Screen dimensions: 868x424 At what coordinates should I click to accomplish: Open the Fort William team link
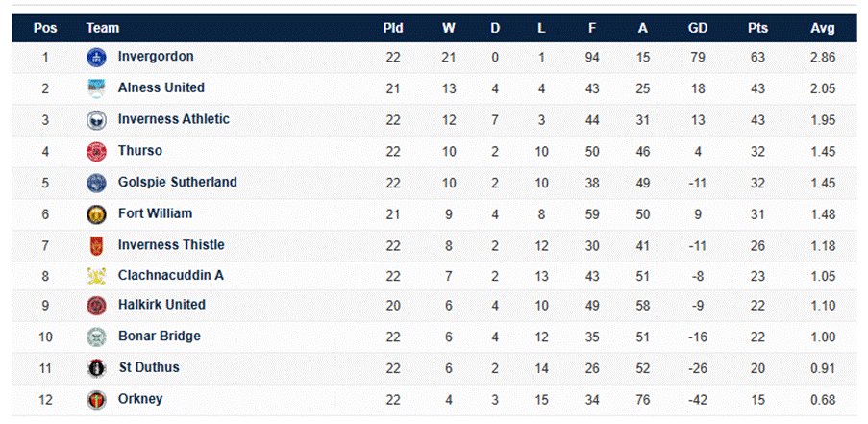[x=155, y=213]
